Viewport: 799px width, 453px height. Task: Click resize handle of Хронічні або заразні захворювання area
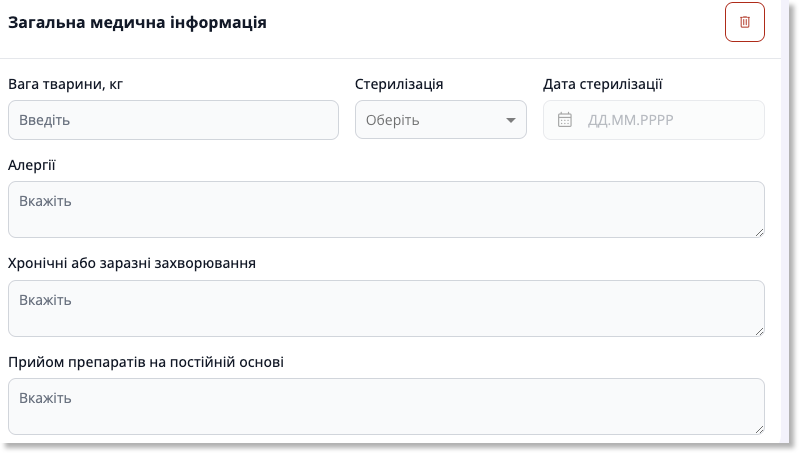click(759, 331)
